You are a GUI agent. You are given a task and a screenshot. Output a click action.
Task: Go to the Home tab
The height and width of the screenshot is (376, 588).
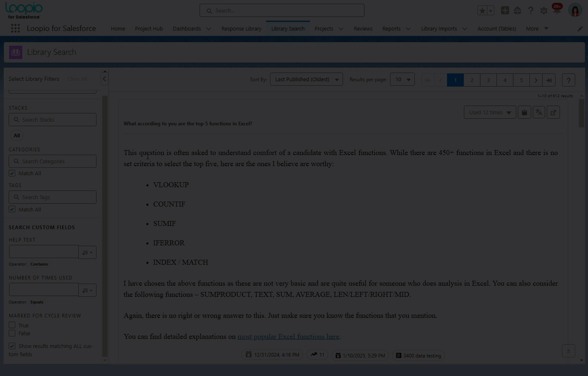point(118,28)
